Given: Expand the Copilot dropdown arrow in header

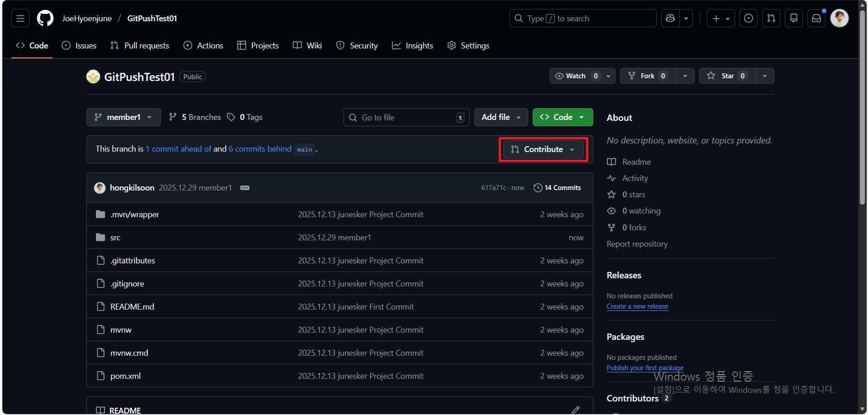Looking at the screenshot, I should [x=686, y=19].
